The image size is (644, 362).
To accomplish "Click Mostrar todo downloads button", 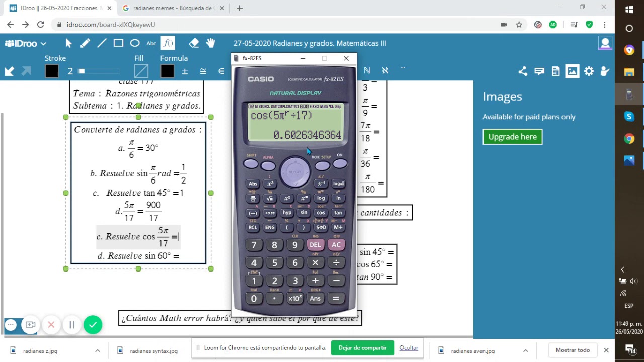I will [573, 350].
